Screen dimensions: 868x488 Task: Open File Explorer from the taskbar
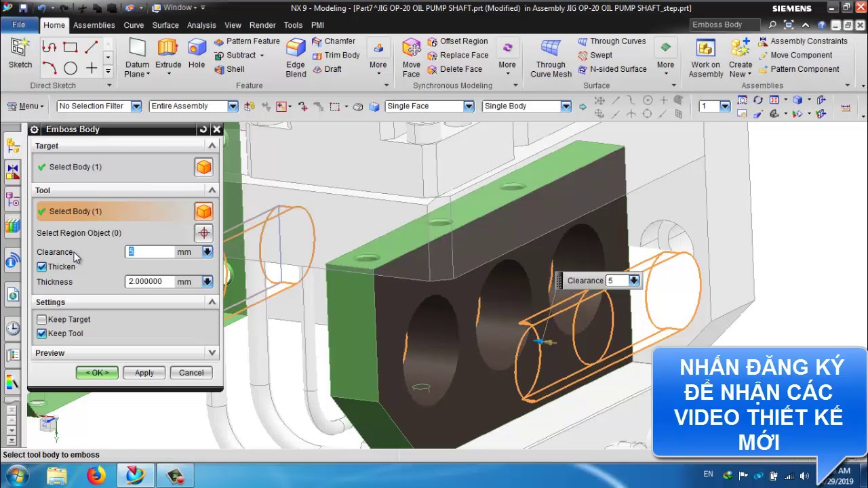pyautogui.click(x=57, y=476)
